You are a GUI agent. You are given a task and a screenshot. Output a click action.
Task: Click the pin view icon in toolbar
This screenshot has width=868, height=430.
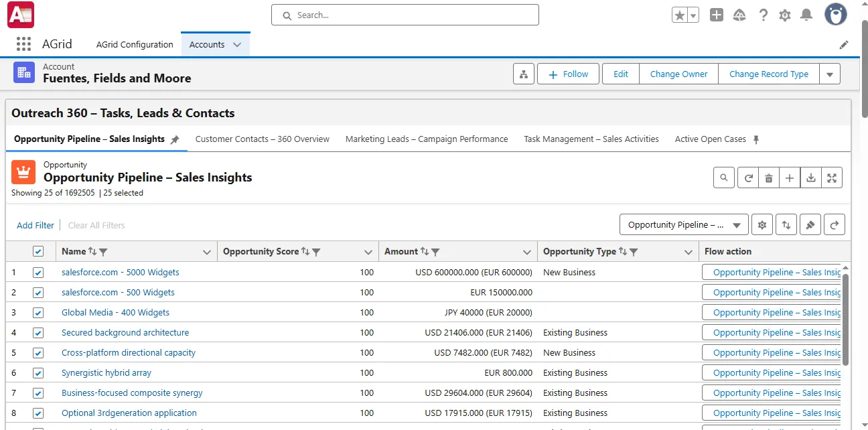coord(810,225)
